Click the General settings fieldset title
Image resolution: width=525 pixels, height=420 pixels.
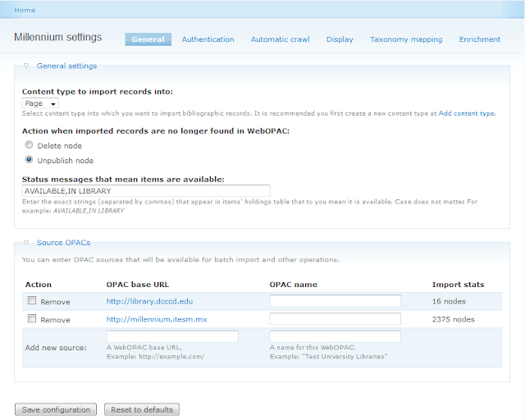66,66
